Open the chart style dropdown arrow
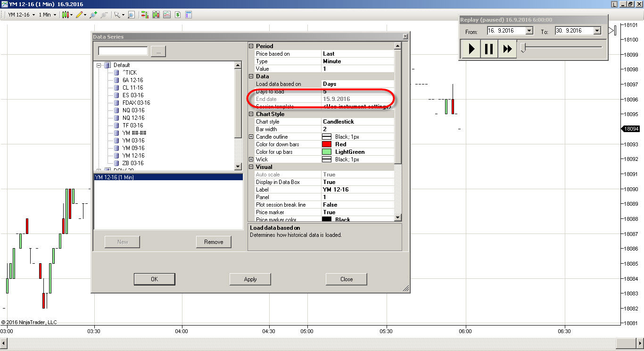Viewport: 644px width, 351px height. (x=71, y=15)
